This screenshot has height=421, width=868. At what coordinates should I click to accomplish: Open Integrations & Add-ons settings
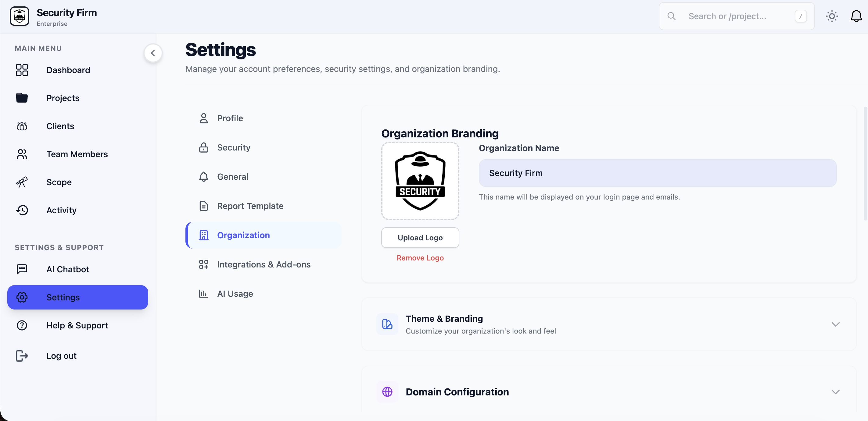(x=264, y=264)
